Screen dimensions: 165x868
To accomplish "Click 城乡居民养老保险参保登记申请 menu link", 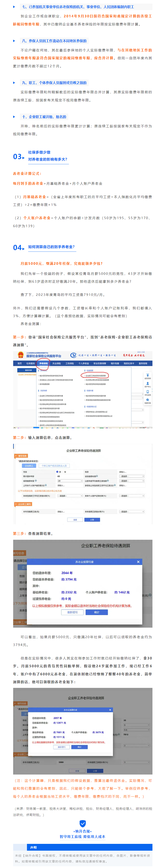I will pos(51,375).
